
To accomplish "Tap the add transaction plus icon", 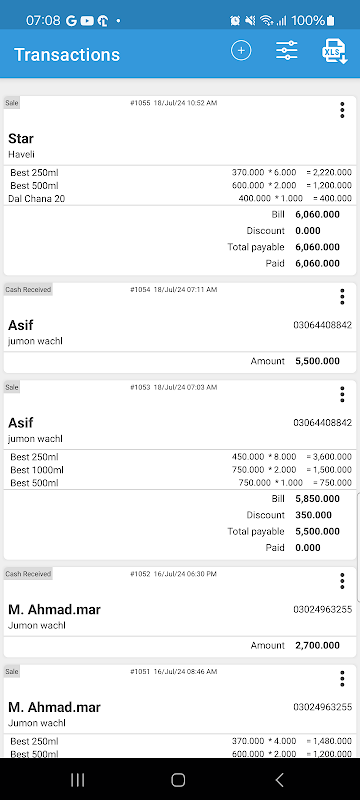I will tap(241, 51).
